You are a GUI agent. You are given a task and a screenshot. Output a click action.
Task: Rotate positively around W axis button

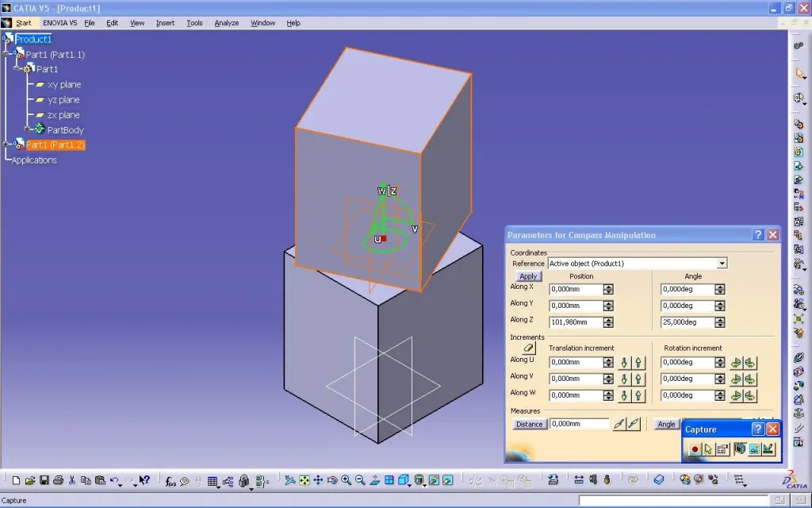pos(750,396)
